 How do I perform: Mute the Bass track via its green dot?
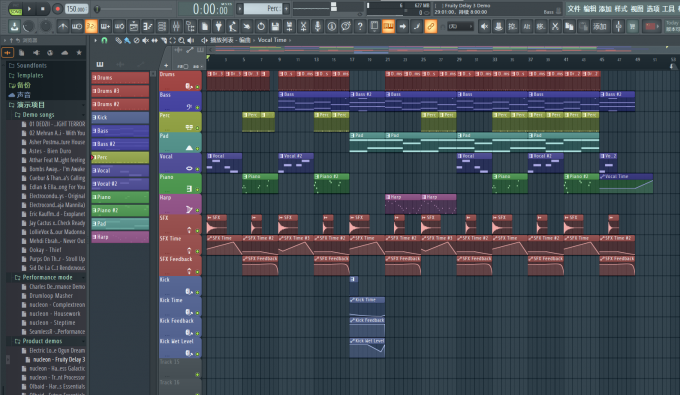pyautogui.click(x=198, y=108)
